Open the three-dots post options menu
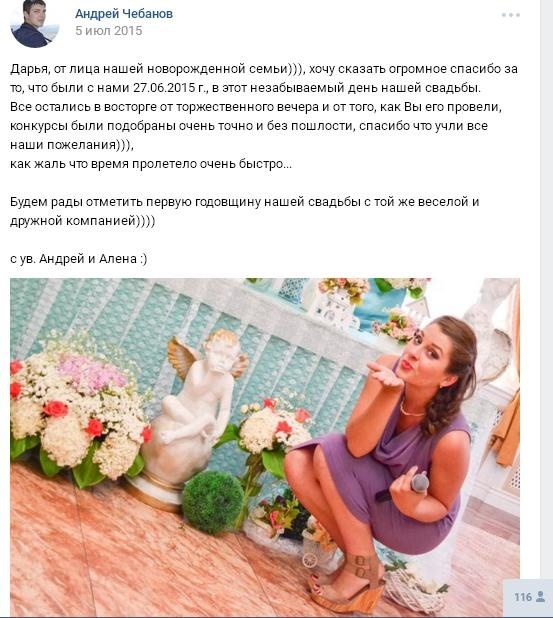This screenshot has width=553, height=618. pyautogui.click(x=511, y=15)
